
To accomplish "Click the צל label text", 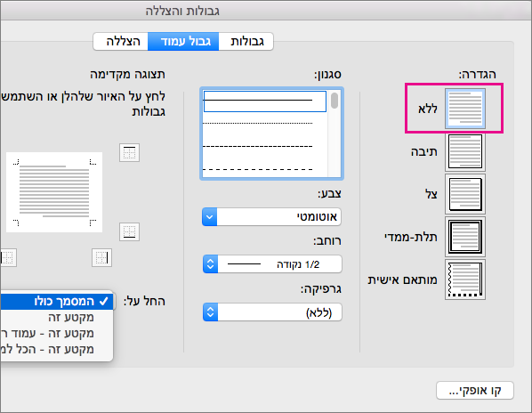I will click(431, 194).
